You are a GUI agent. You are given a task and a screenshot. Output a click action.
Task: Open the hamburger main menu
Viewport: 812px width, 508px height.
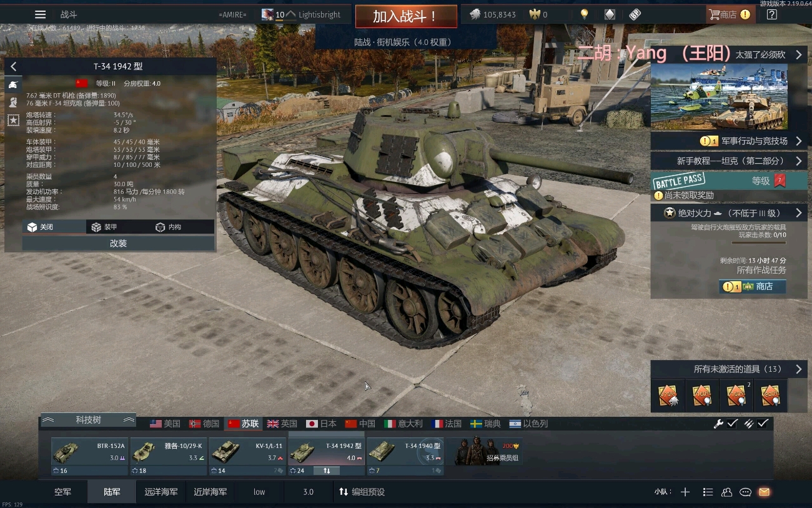40,14
